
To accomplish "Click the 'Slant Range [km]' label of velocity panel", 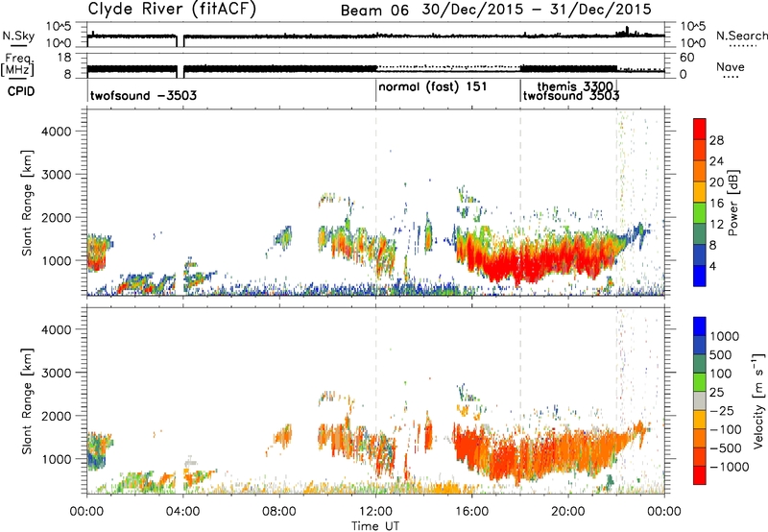I will (27, 400).
